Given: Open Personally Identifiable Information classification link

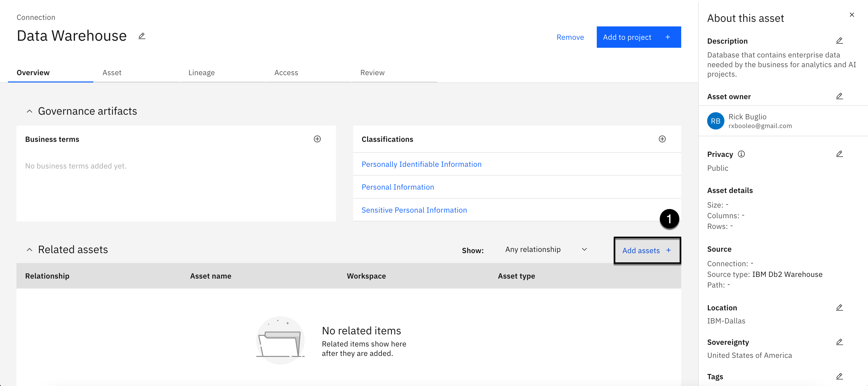Looking at the screenshot, I should point(421,164).
